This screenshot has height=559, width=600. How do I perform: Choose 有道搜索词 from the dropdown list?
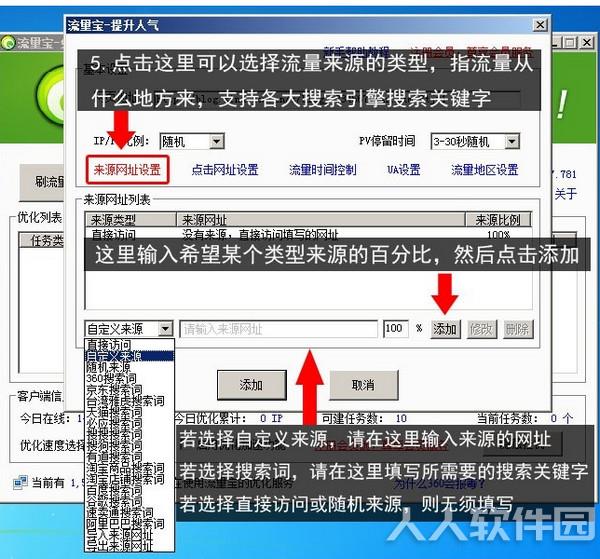pyautogui.click(x=130, y=456)
